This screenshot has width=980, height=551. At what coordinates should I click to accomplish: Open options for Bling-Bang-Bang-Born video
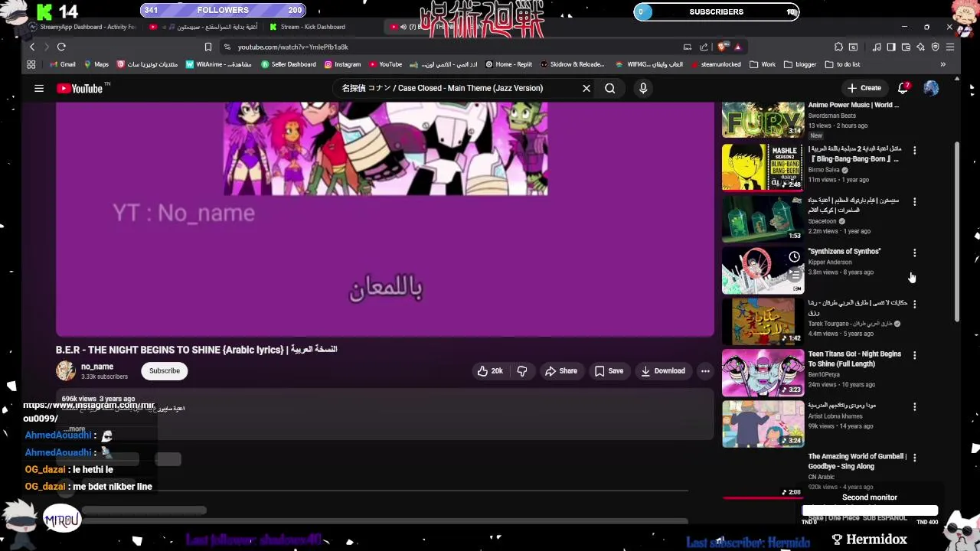(914, 151)
